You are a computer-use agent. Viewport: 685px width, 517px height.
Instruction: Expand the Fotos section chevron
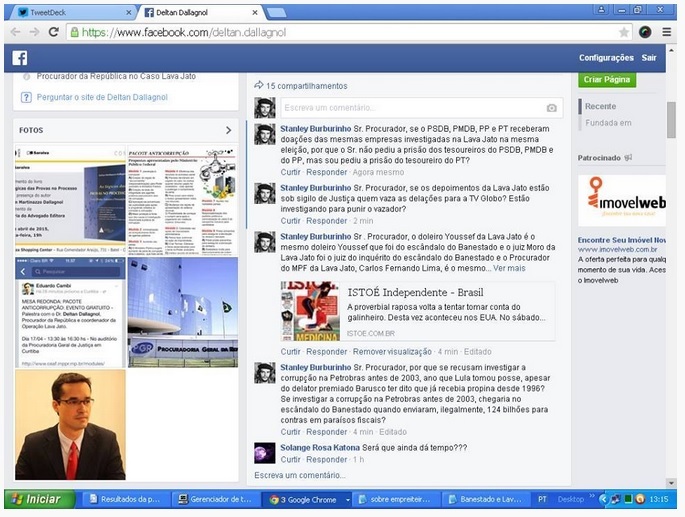[x=228, y=130]
